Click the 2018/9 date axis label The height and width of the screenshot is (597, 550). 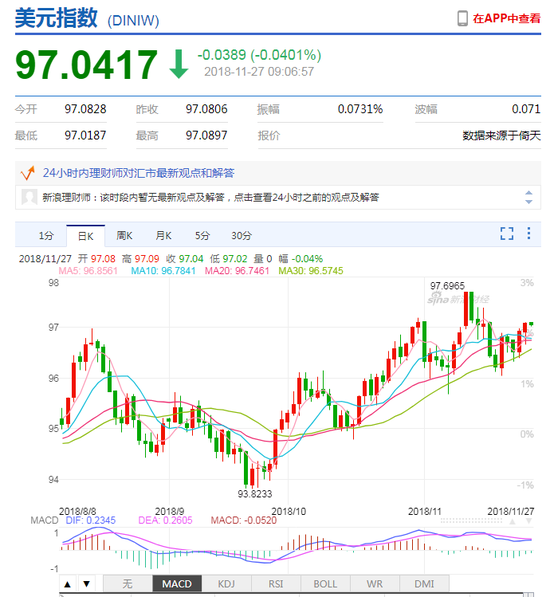pos(169,511)
